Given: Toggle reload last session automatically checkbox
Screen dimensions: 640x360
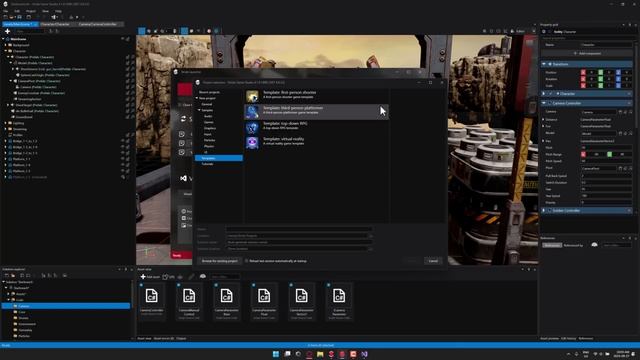Looking at the screenshot, I should tap(247, 261).
